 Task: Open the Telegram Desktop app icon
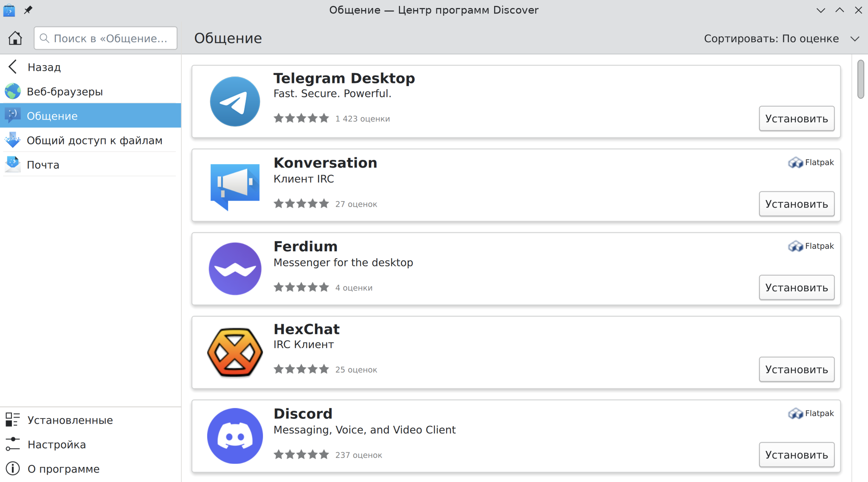(x=235, y=101)
